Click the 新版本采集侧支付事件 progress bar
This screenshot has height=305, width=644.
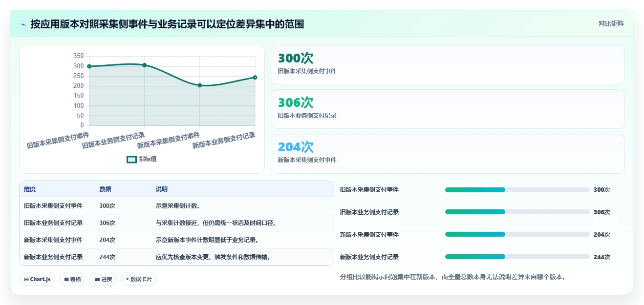click(517, 235)
